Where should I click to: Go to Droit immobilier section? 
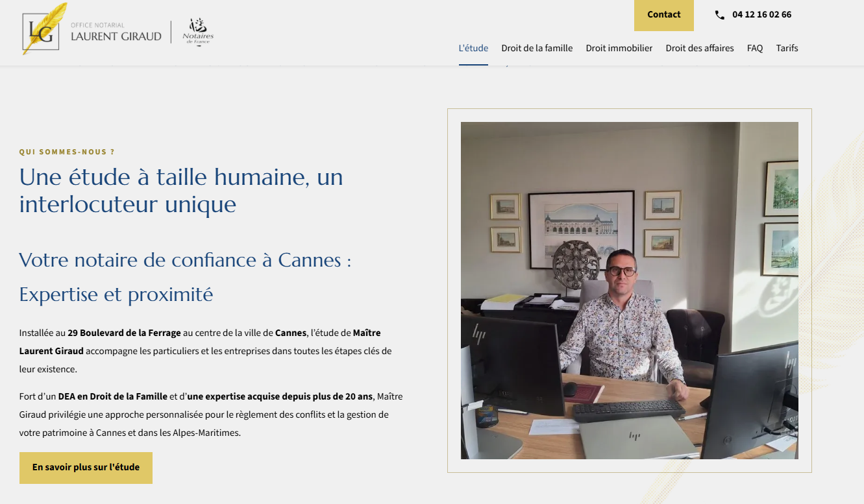[x=619, y=48]
